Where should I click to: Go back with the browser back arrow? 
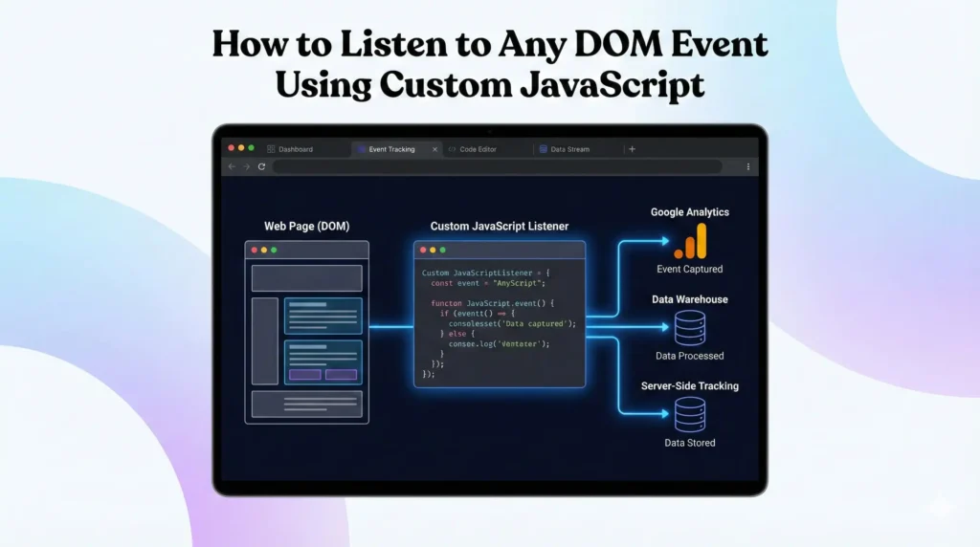[x=231, y=166]
